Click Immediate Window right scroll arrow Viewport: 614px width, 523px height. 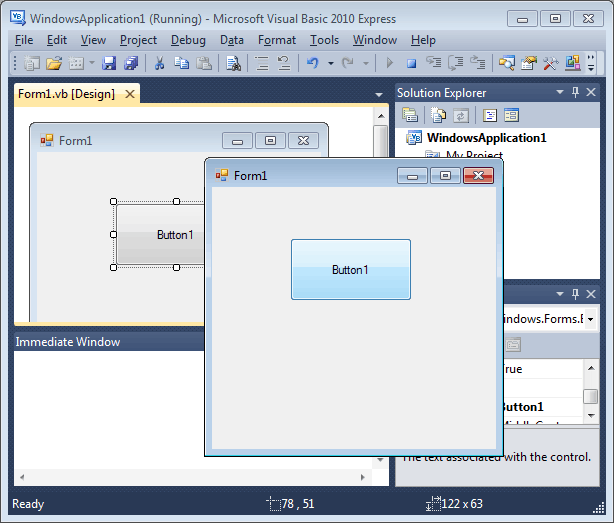click(363, 477)
